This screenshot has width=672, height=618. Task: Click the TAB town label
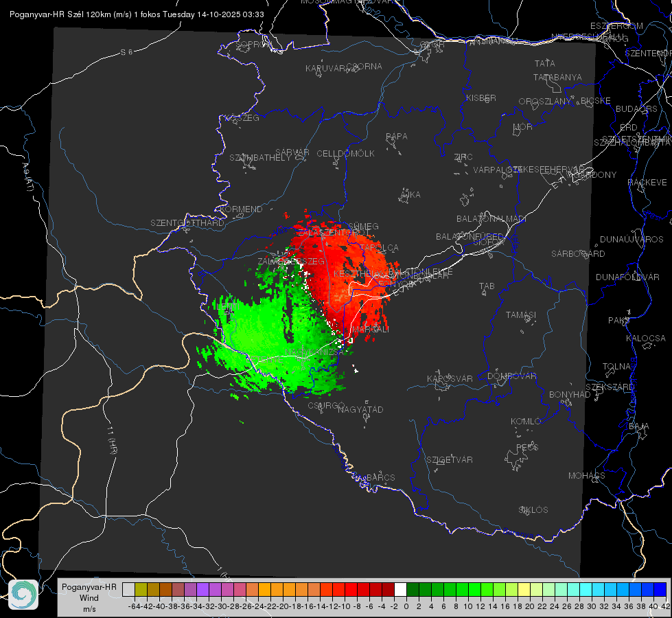pyautogui.click(x=487, y=286)
